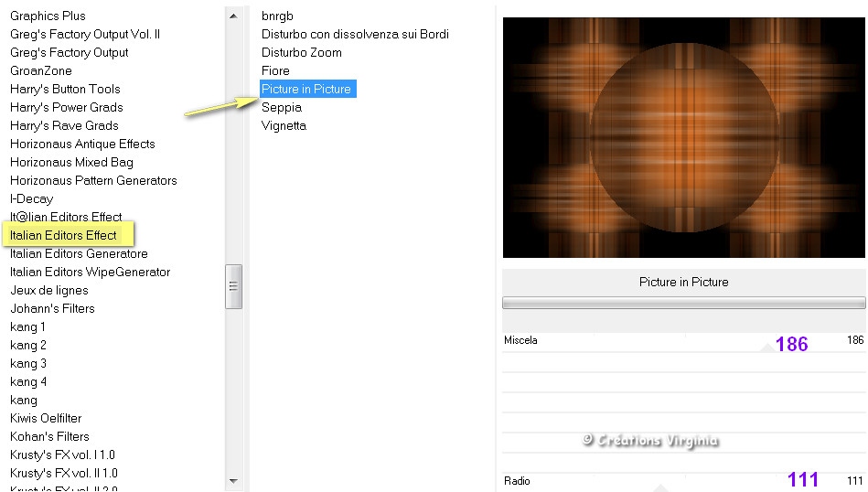
Task: Select Kiwis Oelfilter category
Action: (46, 418)
